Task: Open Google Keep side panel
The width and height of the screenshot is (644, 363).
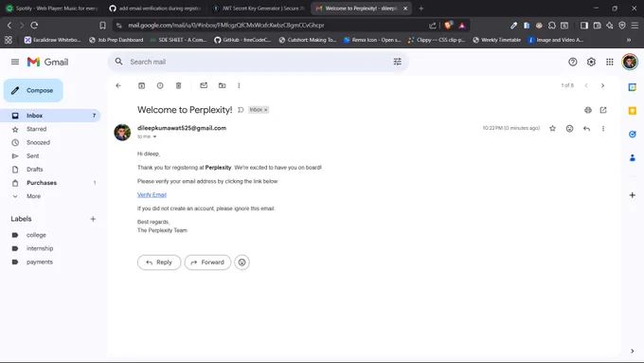Action: [x=632, y=111]
